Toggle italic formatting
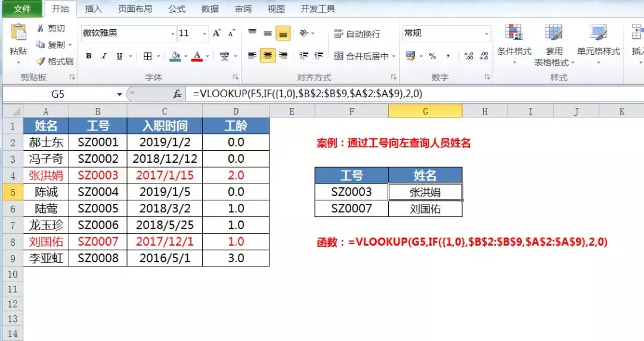This screenshot has width=644, height=341. (104, 56)
